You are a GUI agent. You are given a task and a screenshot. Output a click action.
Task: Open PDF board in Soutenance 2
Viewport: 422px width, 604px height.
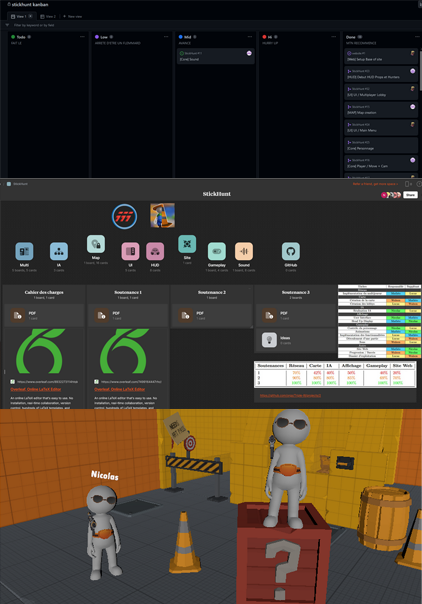(x=186, y=315)
